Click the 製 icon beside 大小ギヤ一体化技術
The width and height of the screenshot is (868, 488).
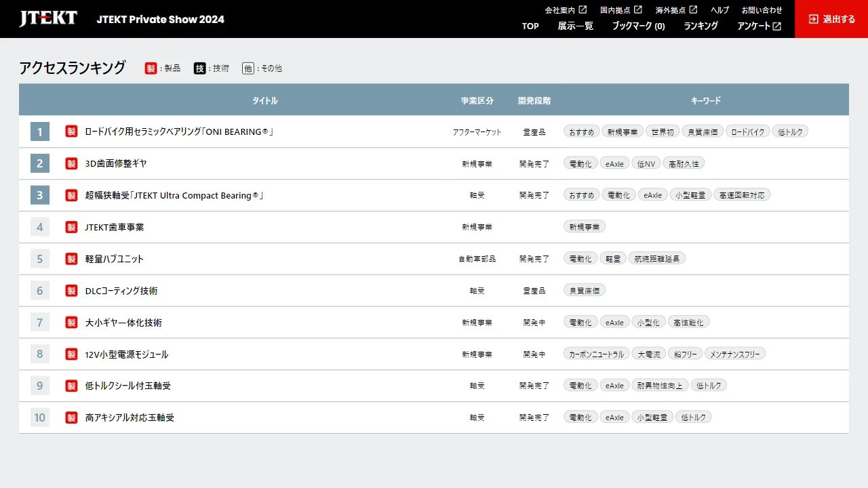click(x=71, y=323)
